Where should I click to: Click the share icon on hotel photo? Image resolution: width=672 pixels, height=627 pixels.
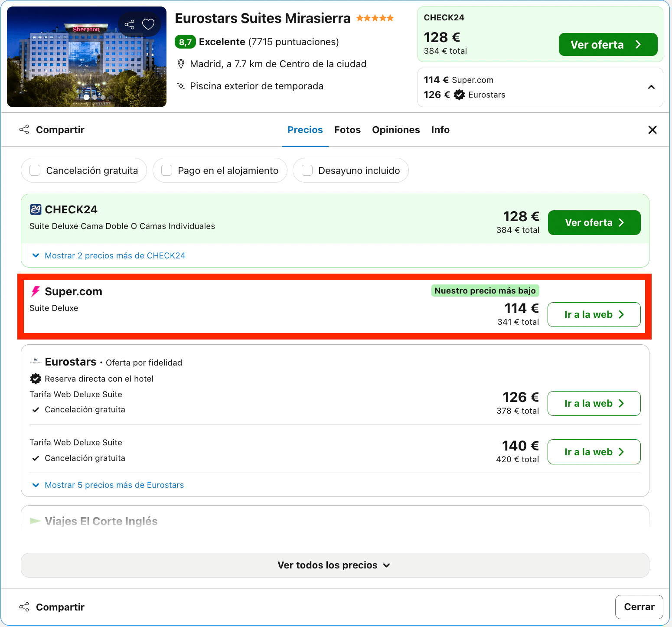click(x=129, y=24)
